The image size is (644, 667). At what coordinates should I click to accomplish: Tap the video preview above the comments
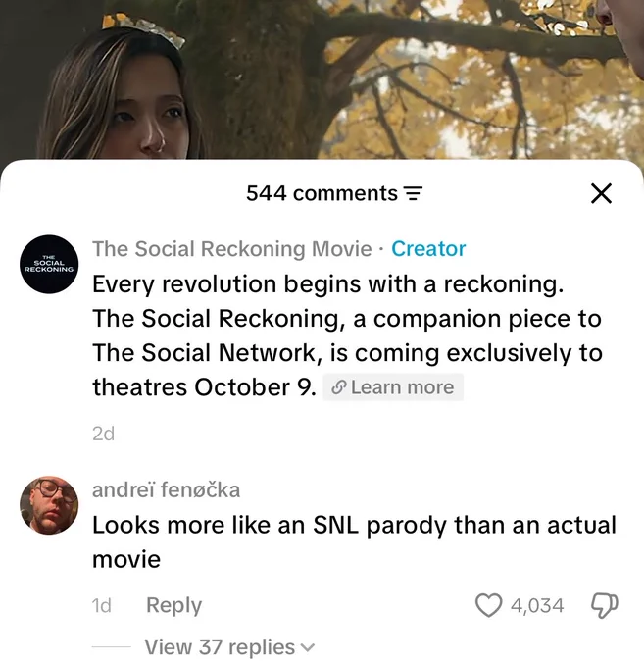[x=322, y=79]
